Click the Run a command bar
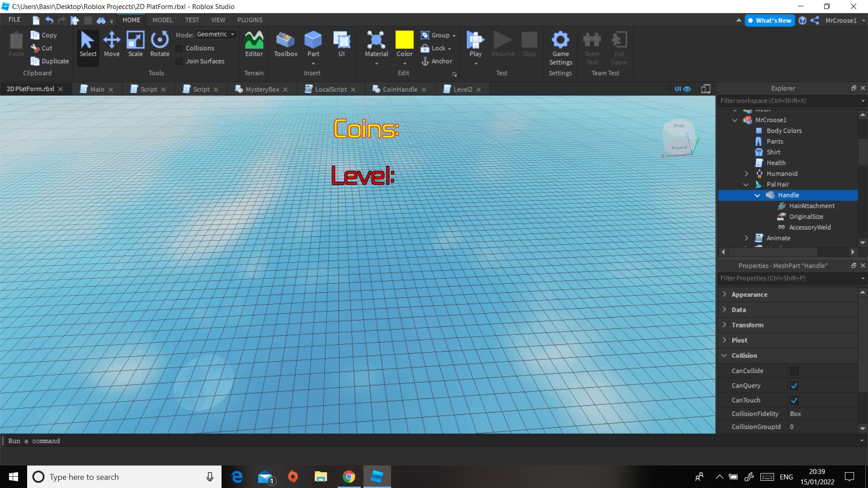This screenshot has height=488, width=868. (x=432, y=441)
